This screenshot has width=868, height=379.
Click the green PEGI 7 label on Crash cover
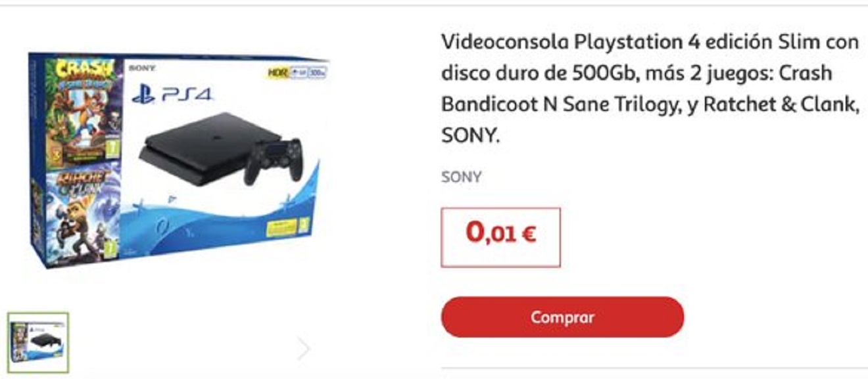tap(112, 149)
